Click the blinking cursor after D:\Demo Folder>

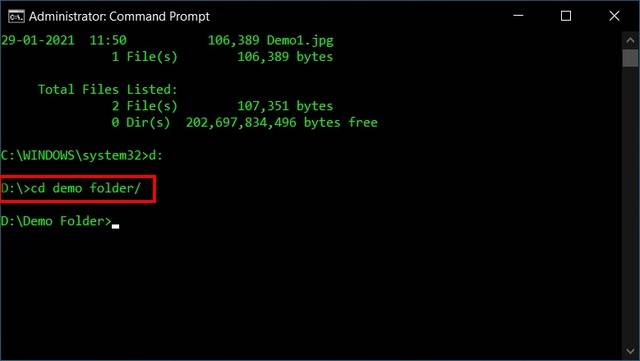coord(116,226)
